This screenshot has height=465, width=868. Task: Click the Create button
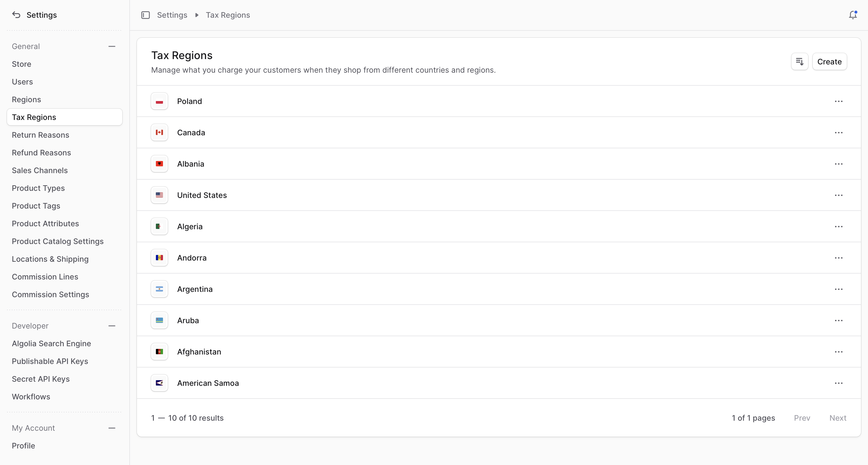click(829, 62)
